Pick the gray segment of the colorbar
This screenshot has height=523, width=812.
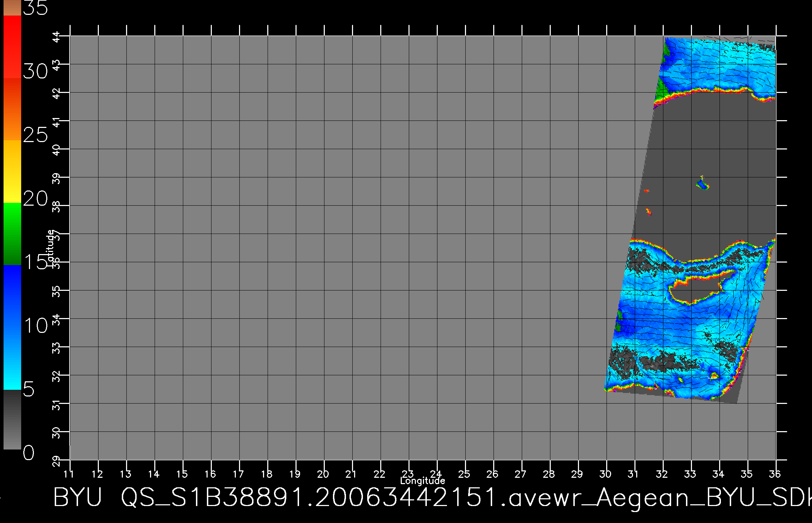(12, 419)
